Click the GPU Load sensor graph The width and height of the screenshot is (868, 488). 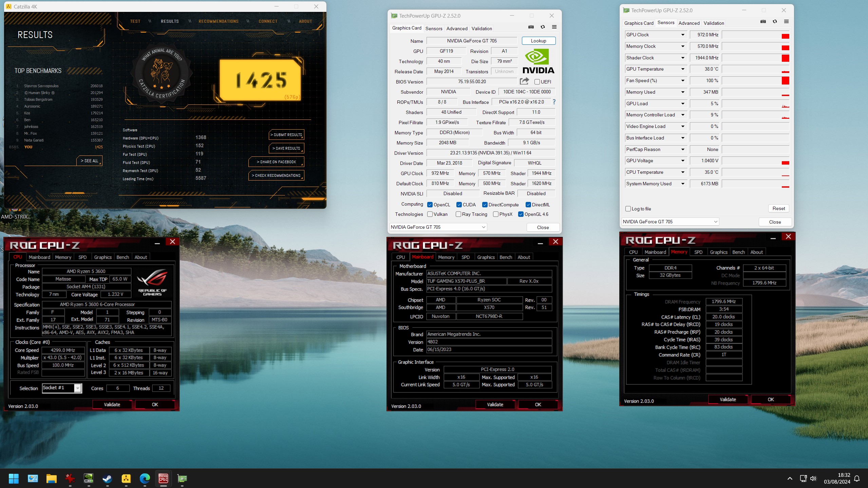[755, 104]
